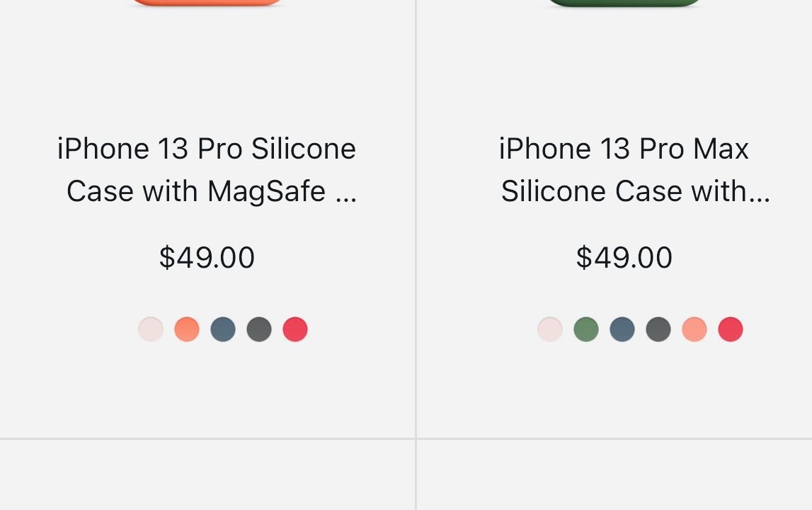Open the iPhone 13 Pro Silicone Case title link
The height and width of the screenshot is (510, 812).
(x=207, y=170)
